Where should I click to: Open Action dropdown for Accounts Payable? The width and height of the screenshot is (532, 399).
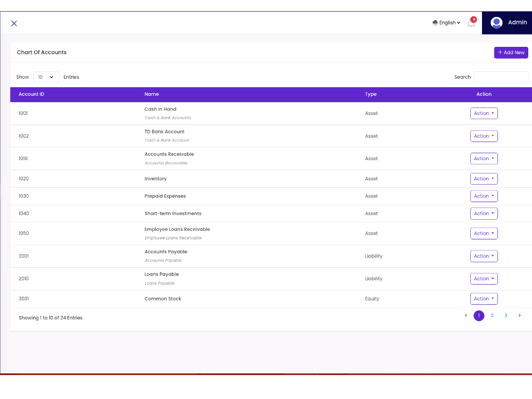tap(484, 256)
